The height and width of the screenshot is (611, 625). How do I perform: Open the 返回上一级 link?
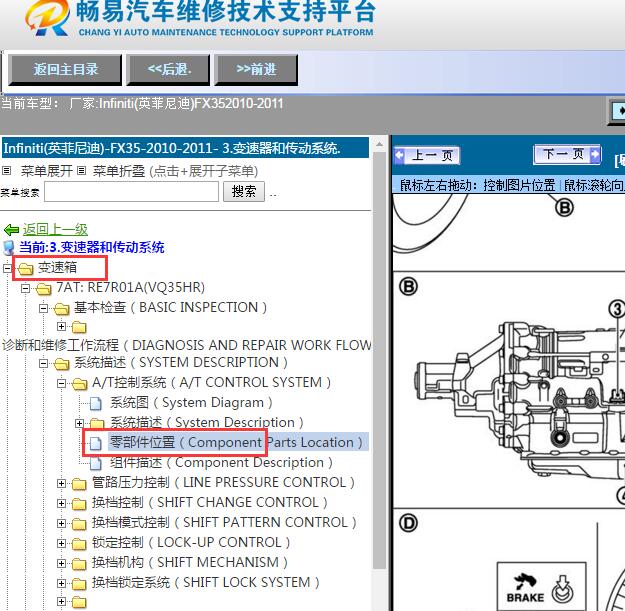click(x=55, y=230)
